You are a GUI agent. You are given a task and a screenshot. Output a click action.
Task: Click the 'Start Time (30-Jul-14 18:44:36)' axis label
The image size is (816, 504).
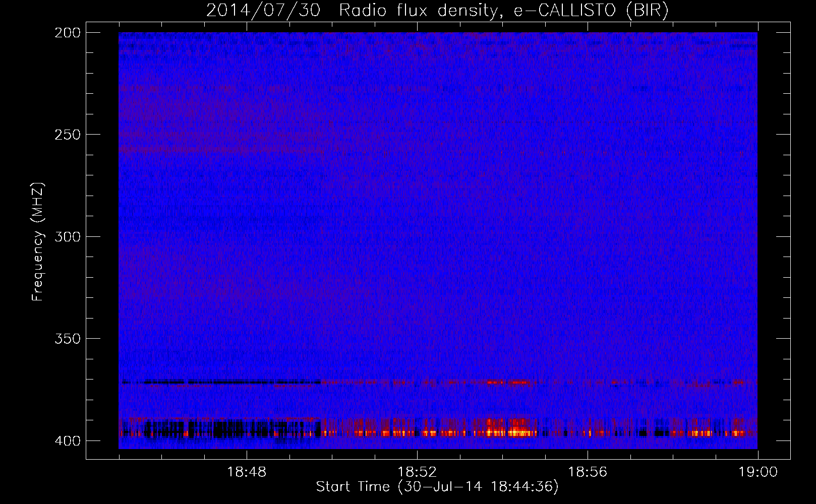tap(437, 487)
